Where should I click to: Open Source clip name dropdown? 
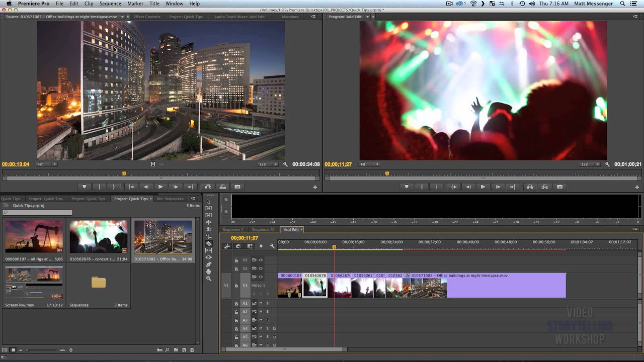click(122, 17)
